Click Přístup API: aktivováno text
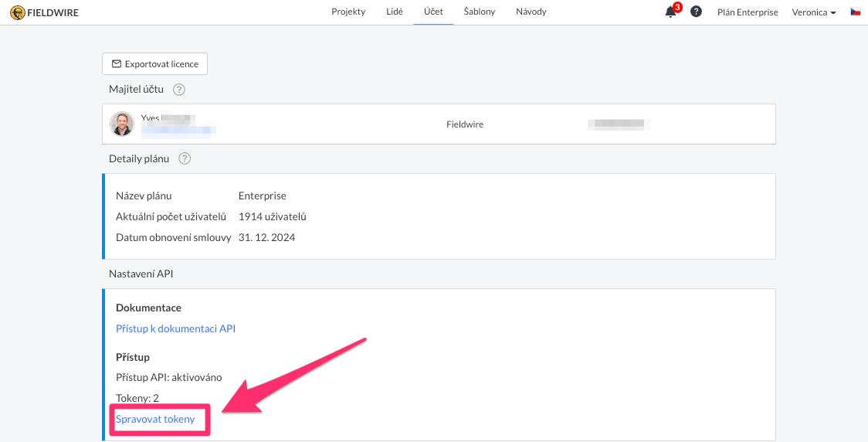Screen dimensions: 868x442 169,377
